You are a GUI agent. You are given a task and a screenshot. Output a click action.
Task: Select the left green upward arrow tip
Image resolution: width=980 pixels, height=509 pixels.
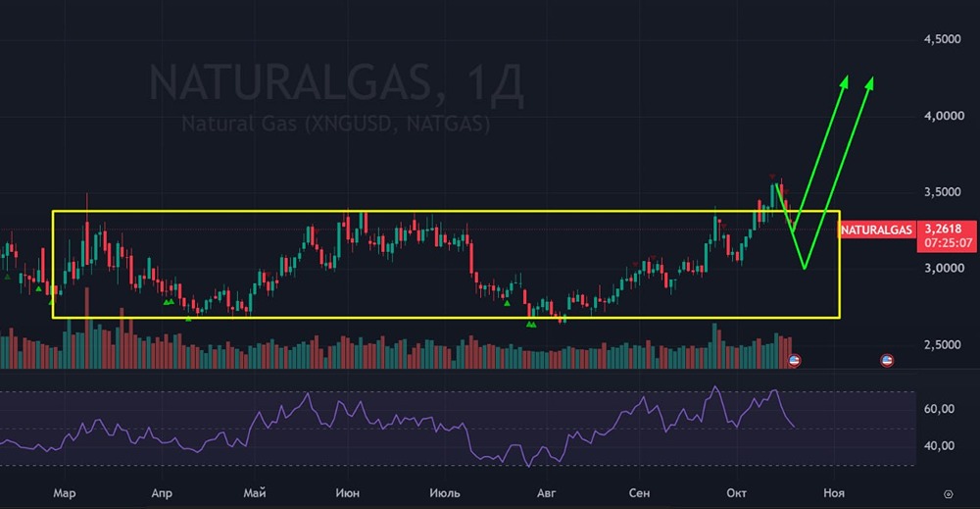(x=845, y=82)
